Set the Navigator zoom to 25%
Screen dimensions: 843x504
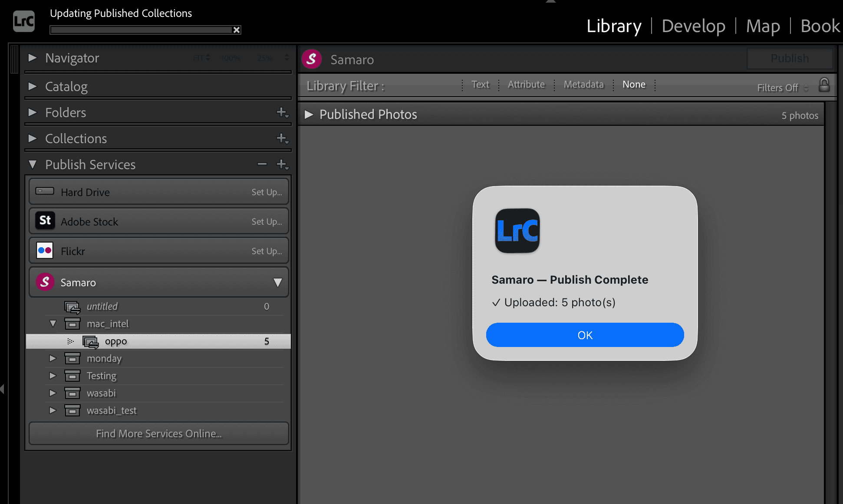click(x=265, y=58)
